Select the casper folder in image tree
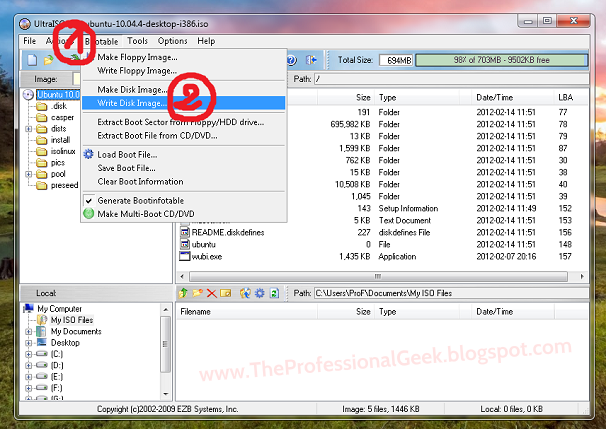This screenshot has height=429, width=606. pyautogui.click(x=62, y=117)
